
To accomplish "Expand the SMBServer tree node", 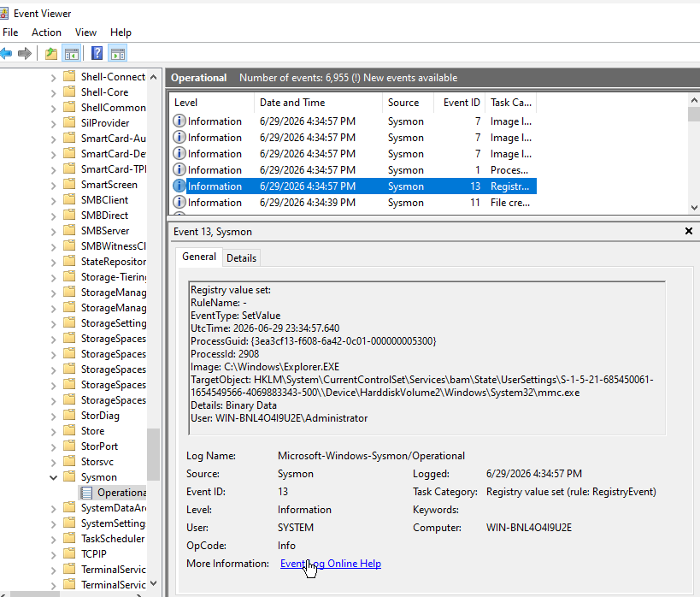I will (53, 232).
